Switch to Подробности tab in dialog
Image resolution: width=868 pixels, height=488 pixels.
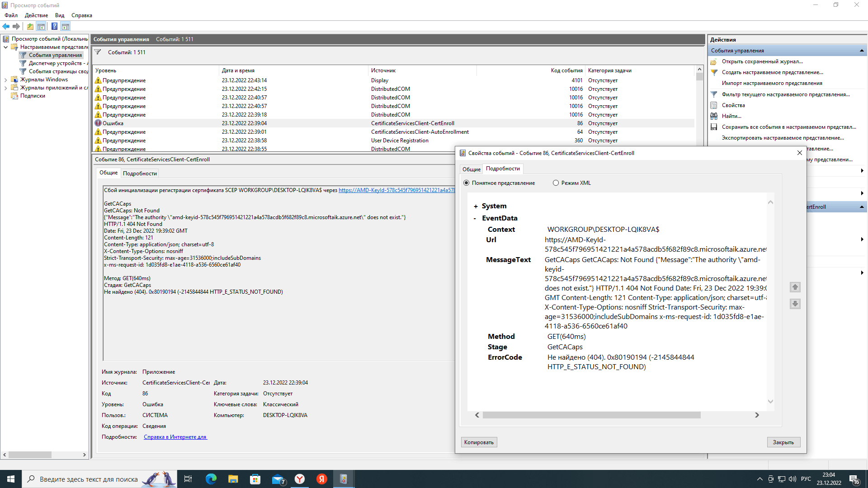(x=503, y=169)
